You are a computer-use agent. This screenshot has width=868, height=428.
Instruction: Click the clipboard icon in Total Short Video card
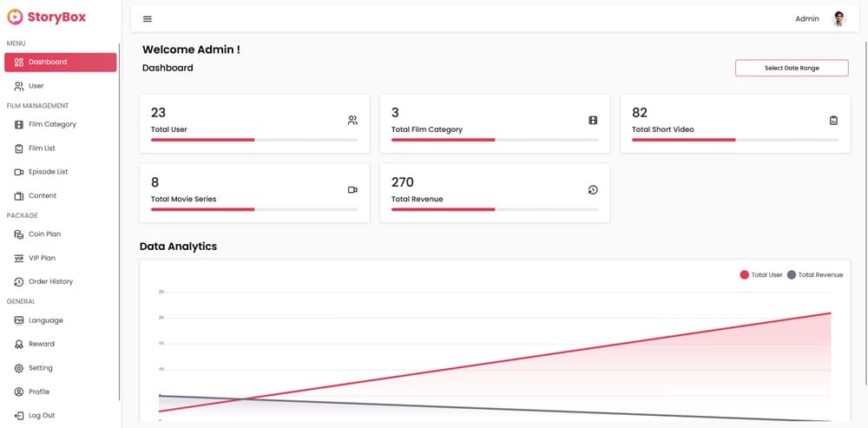[x=833, y=121]
